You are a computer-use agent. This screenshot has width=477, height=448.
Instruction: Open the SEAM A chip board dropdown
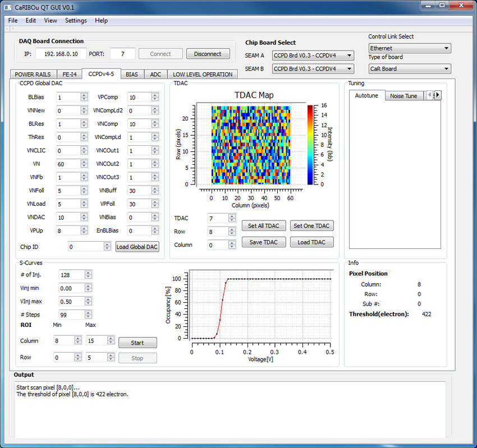click(313, 56)
